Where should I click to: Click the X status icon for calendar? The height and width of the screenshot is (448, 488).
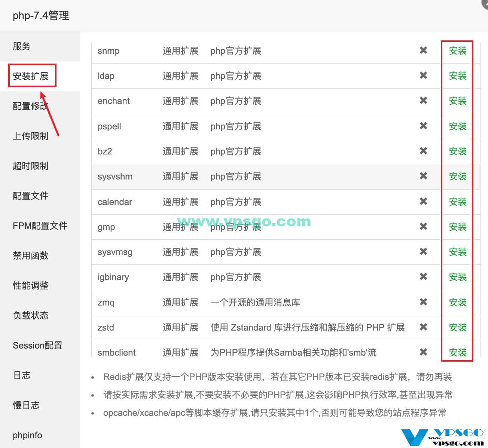(x=423, y=201)
